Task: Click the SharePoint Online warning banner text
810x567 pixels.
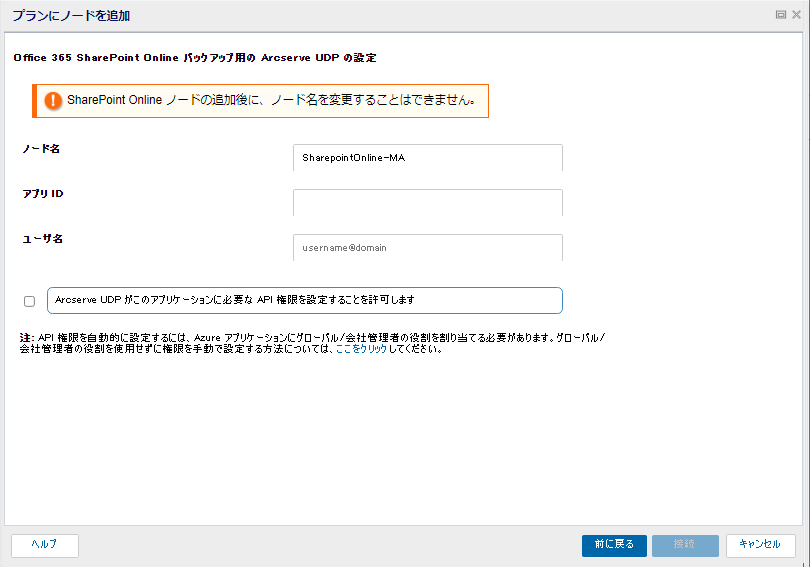Action: click(271, 100)
